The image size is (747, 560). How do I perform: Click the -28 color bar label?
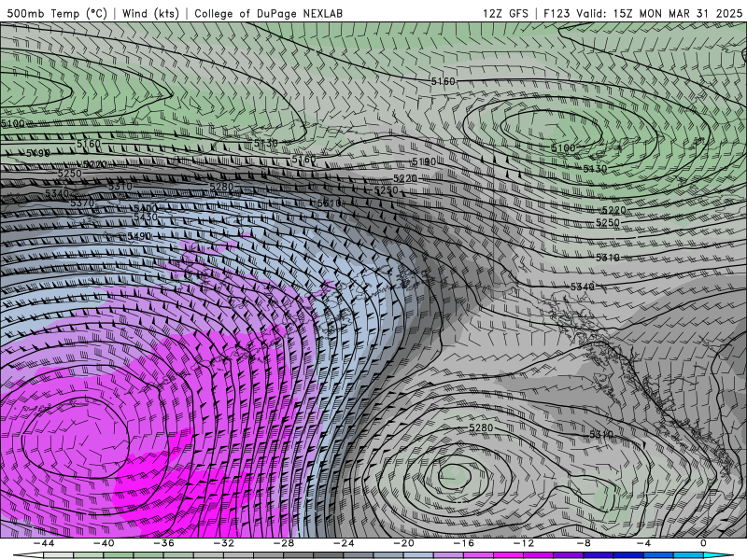pos(284,543)
